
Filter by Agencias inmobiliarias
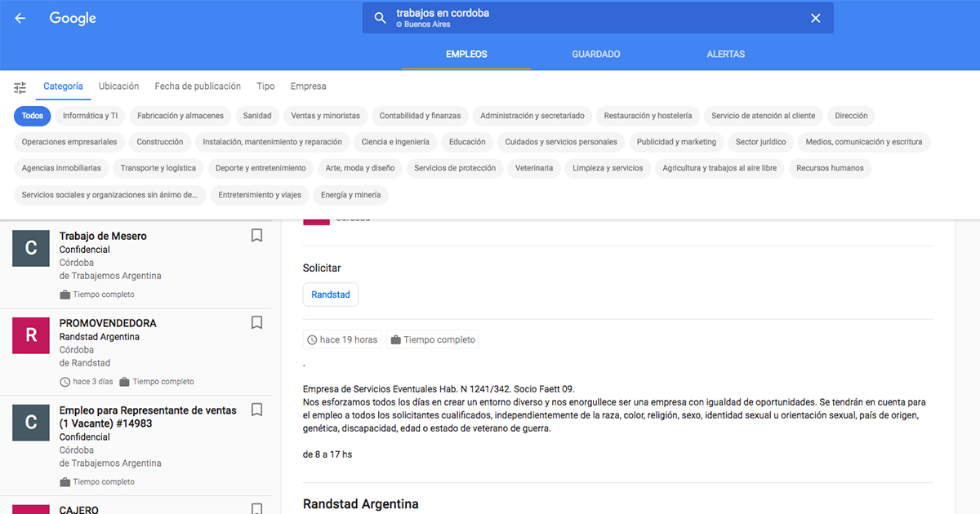(x=62, y=168)
